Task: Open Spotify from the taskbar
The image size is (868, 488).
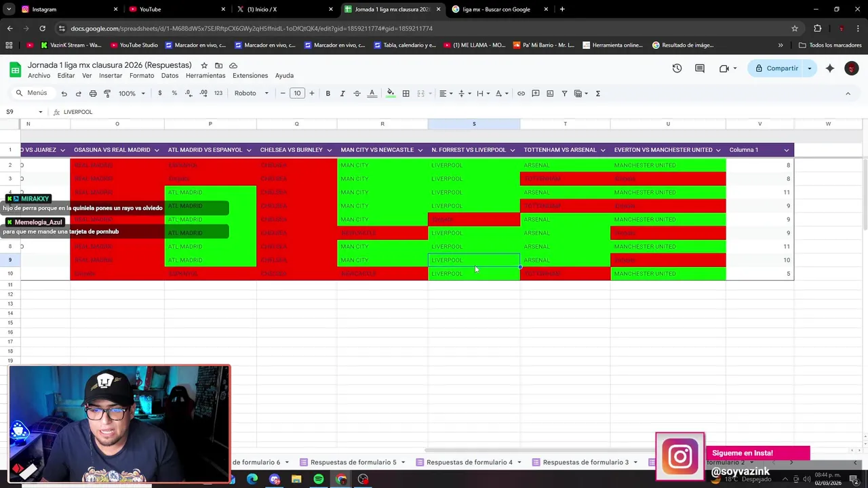Action: coord(319,479)
